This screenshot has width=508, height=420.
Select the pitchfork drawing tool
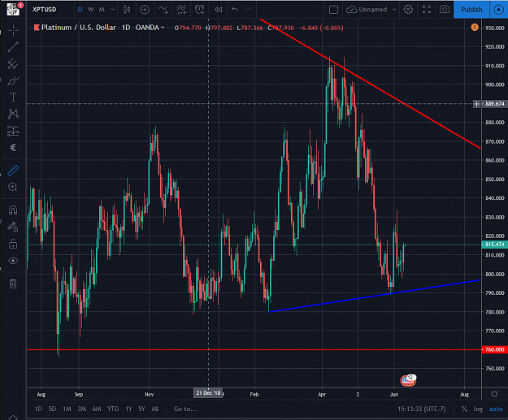(13, 64)
